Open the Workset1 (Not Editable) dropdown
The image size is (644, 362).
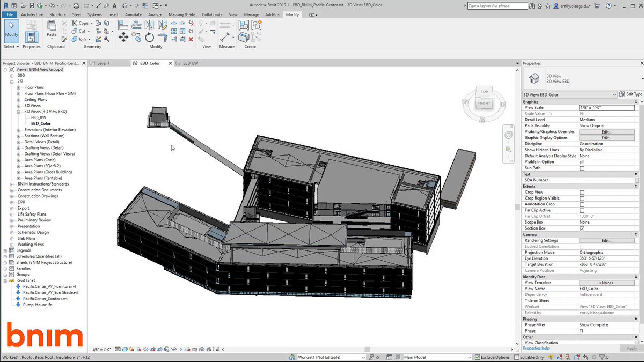pyautogui.click(x=331, y=357)
